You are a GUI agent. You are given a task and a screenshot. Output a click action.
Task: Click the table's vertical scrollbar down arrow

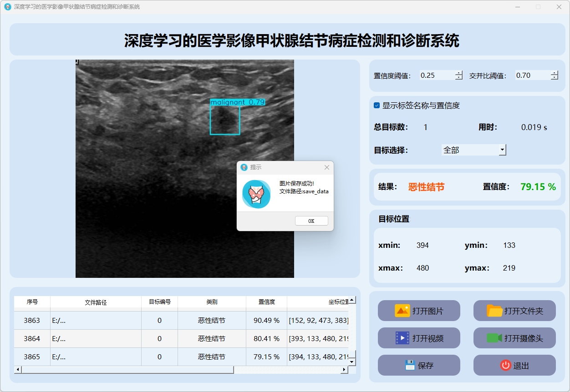pos(352,362)
